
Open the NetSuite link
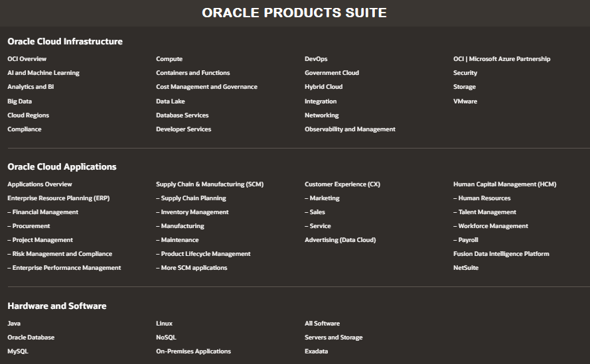[466, 268]
